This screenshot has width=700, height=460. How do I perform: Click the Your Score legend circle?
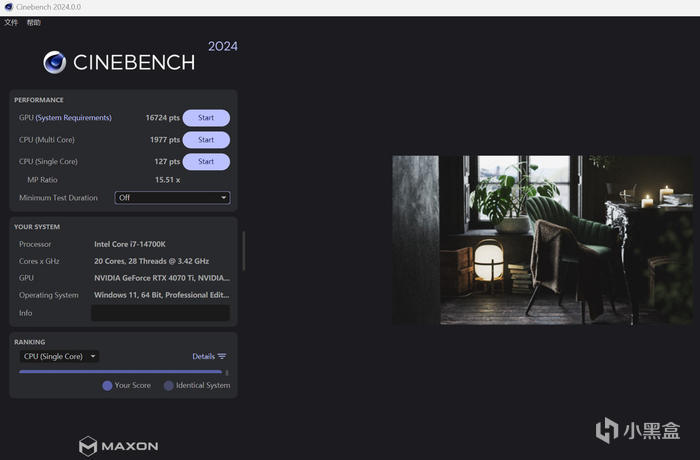click(x=107, y=386)
